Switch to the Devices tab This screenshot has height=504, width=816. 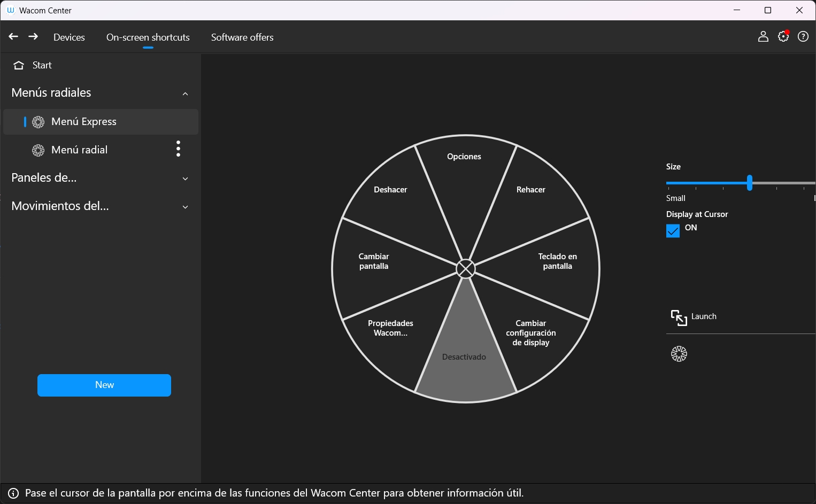pyautogui.click(x=69, y=37)
